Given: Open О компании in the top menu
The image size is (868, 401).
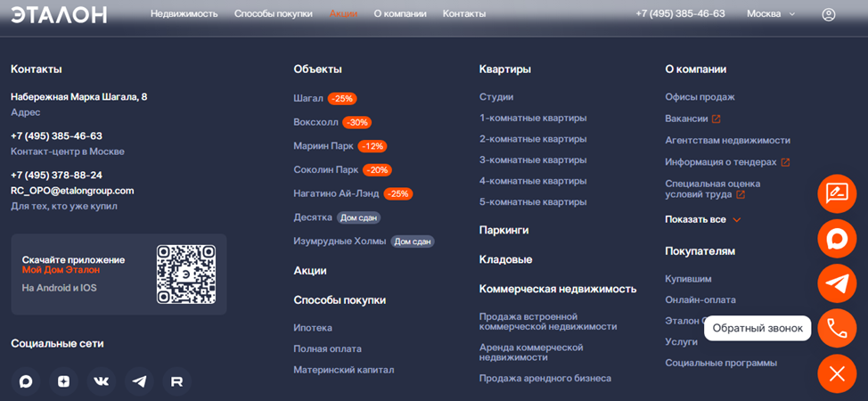Looking at the screenshot, I should (400, 14).
